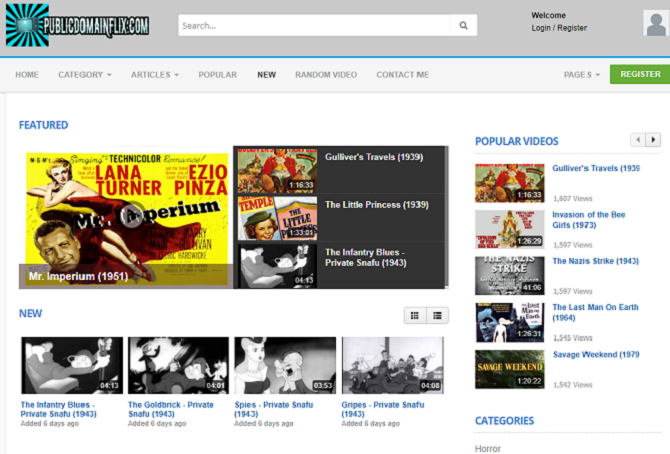
Task: Click the search magnifier icon
Action: tap(464, 26)
